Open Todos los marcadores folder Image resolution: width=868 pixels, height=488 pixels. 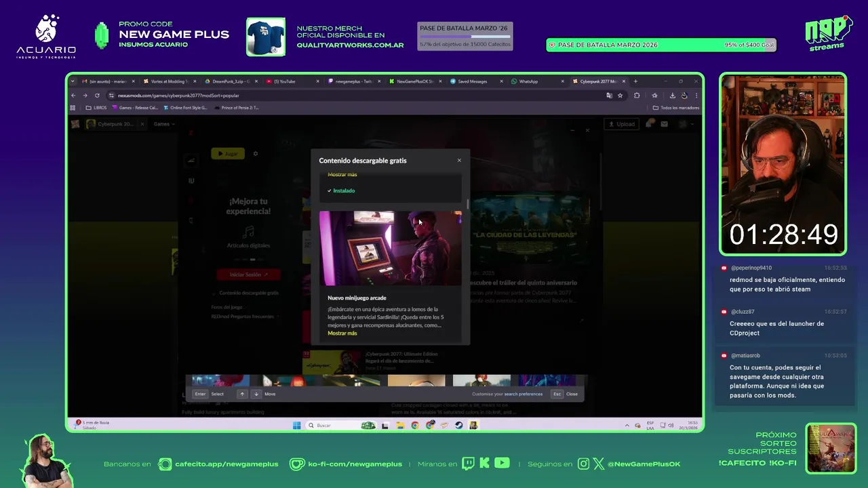[x=675, y=108]
